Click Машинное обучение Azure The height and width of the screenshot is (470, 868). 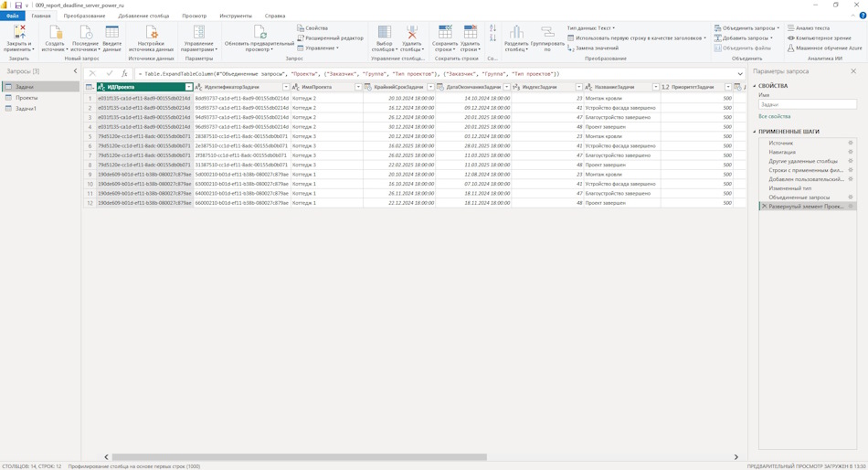click(x=825, y=48)
